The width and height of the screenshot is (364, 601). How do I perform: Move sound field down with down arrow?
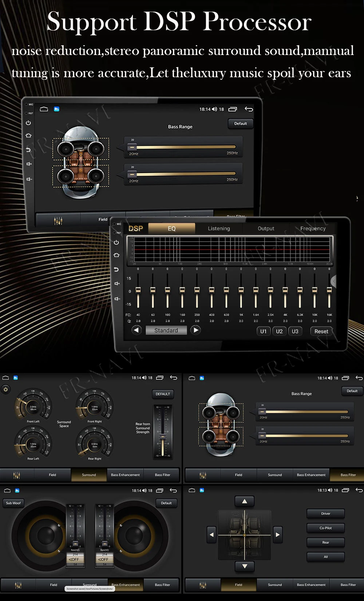[244, 566]
